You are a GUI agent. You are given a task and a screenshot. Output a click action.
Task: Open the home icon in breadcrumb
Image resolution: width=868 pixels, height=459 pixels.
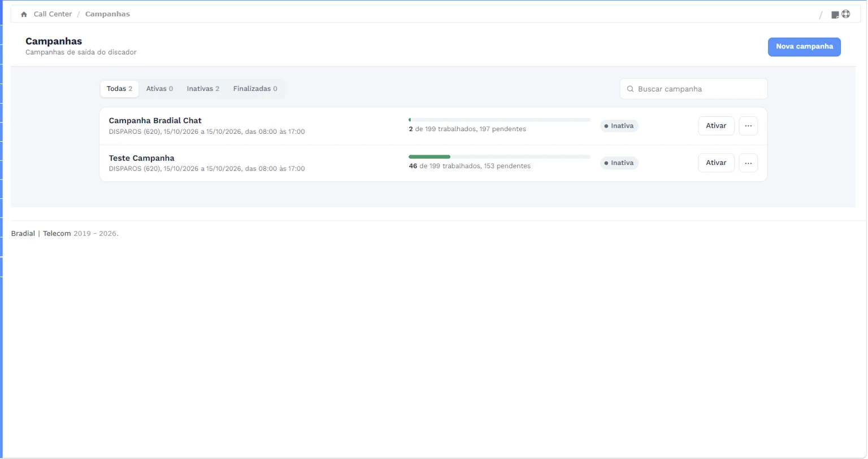tap(24, 14)
